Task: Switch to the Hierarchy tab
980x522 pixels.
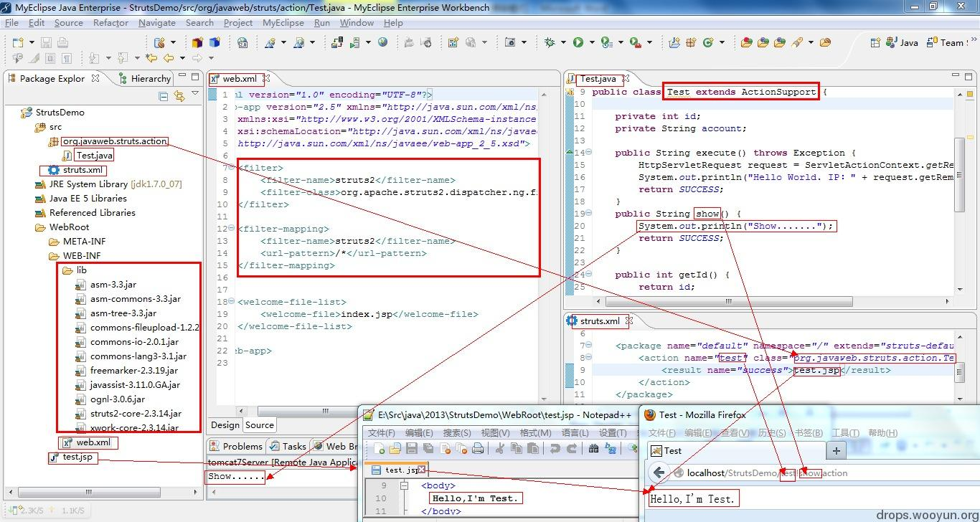Action: point(150,78)
